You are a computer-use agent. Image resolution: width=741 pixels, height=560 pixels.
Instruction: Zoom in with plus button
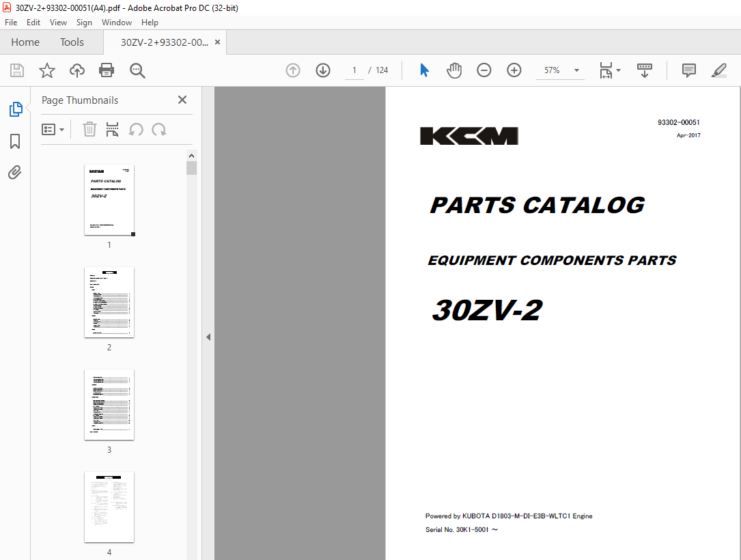(514, 70)
